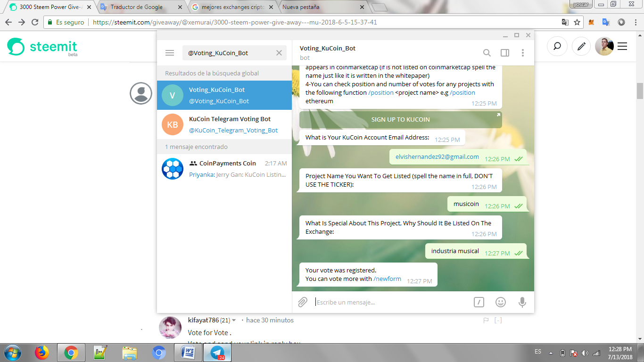Open the volume control in system tray
The image size is (644, 362).
tap(585, 353)
